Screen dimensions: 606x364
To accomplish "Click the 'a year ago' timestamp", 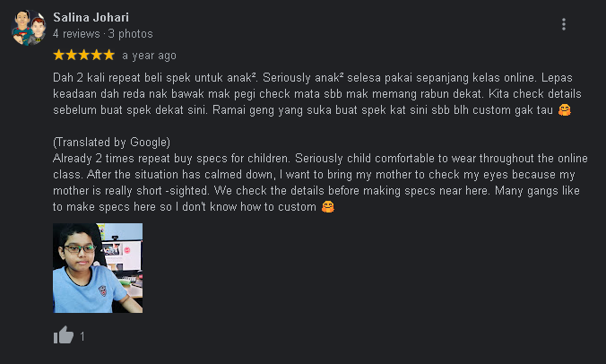I will coord(149,56).
